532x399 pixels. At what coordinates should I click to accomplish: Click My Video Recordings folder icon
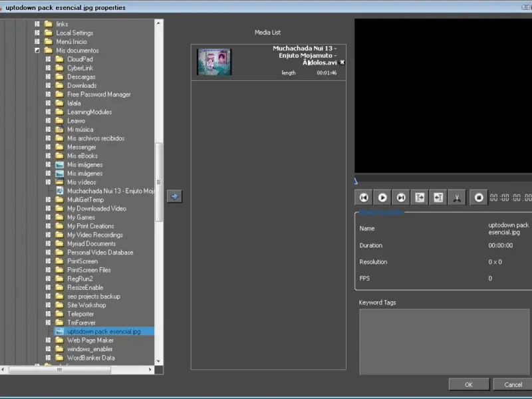click(x=59, y=235)
